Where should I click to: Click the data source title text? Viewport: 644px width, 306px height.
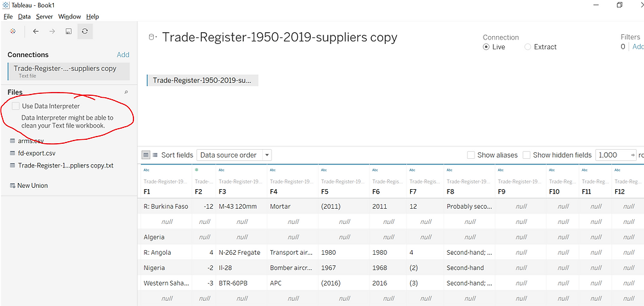point(280,37)
